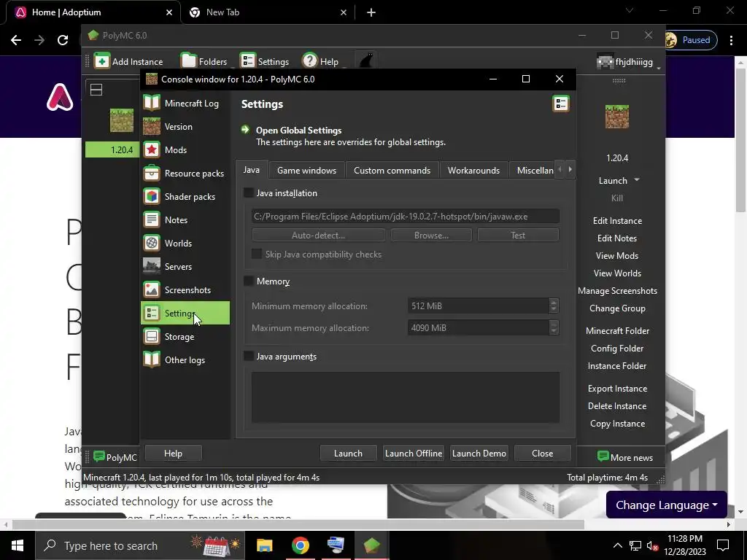Viewport: 747px width, 560px height.
Task: Enable the Java arguments checkbox
Action: [248, 356]
